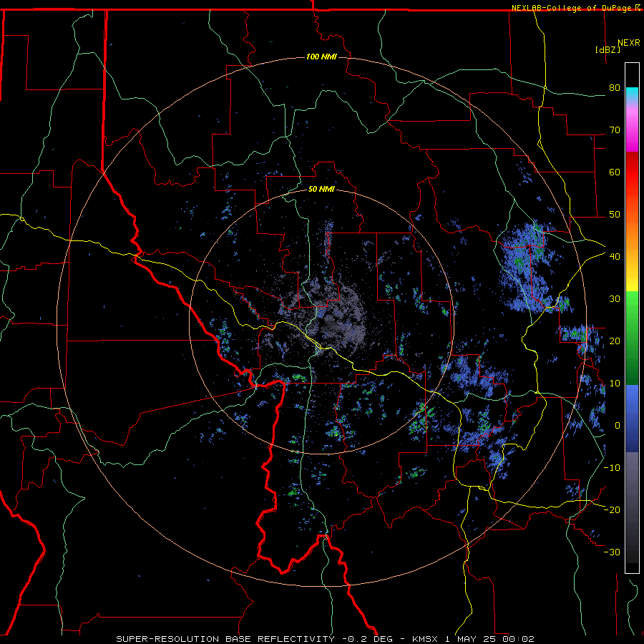Click the 10 dBZ scale value
Viewport: 644px width, 644px height.
point(615,384)
